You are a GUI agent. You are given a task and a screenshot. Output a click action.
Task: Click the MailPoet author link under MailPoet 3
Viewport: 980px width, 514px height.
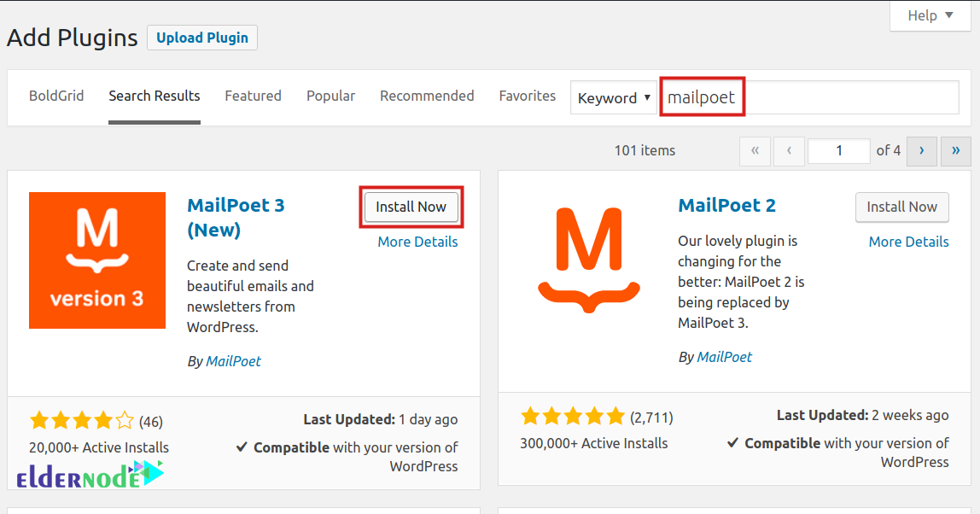pos(233,360)
